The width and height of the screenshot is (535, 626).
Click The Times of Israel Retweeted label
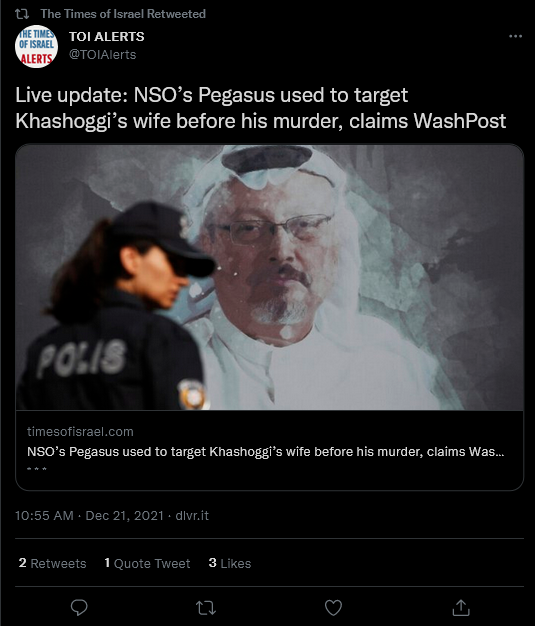click(123, 14)
